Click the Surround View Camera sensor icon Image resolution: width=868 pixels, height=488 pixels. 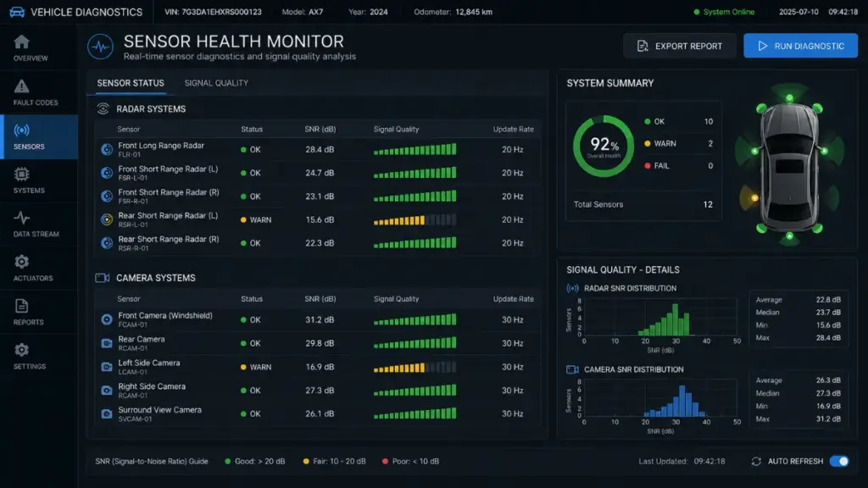click(x=107, y=413)
